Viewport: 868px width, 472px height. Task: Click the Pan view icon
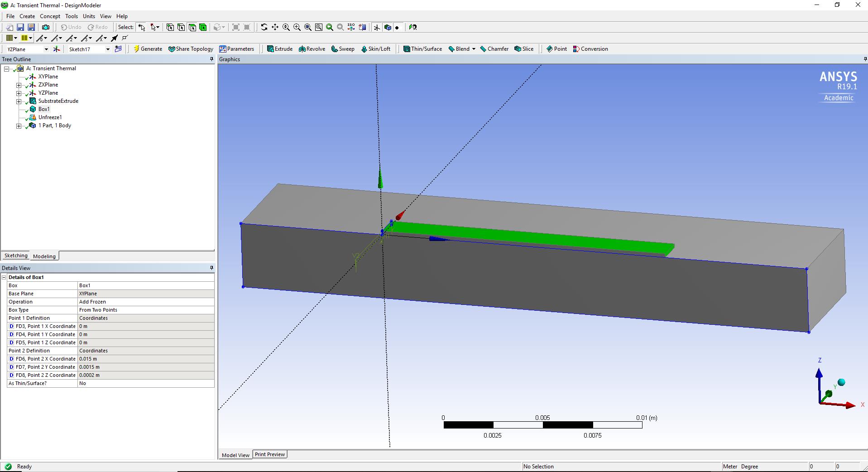pos(275,27)
